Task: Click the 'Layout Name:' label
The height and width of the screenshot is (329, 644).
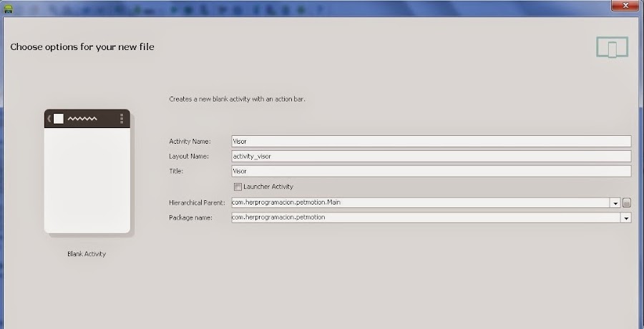Action: tap(189, 157)
